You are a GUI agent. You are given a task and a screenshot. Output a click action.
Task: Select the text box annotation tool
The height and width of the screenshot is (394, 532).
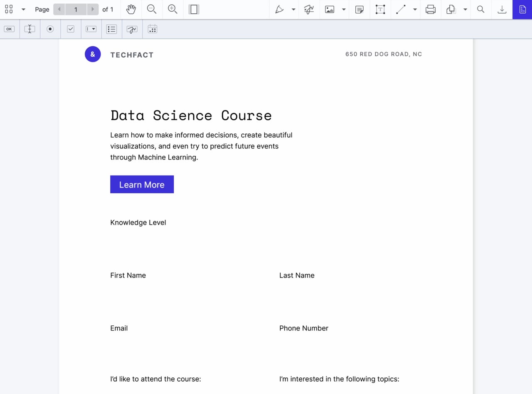pyautogui.click(x=380, y=9)
